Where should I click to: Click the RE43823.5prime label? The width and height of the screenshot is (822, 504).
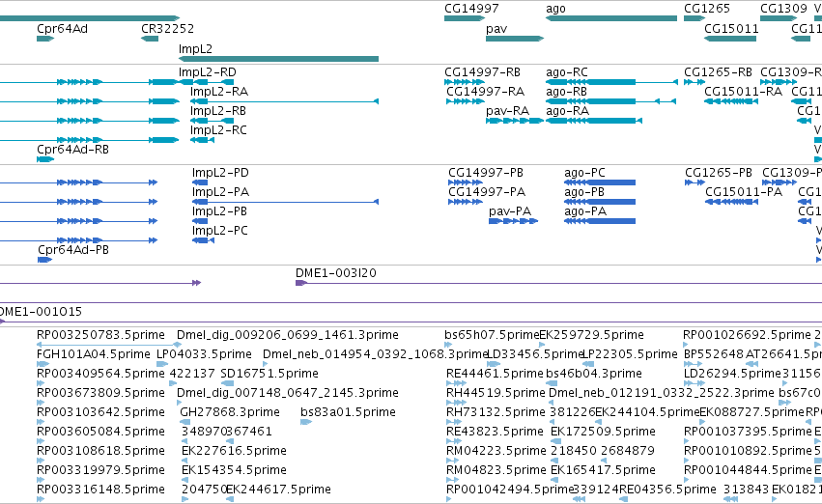coord(495,433)
